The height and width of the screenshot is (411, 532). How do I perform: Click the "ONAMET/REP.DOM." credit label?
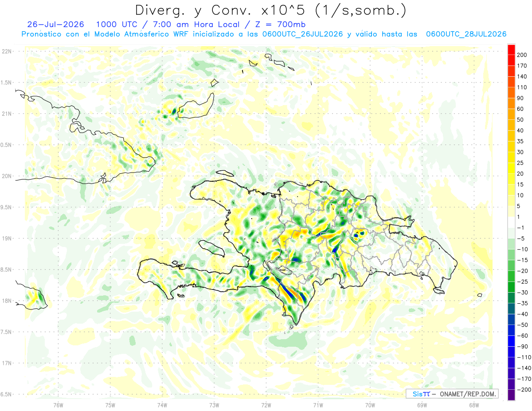467,394
